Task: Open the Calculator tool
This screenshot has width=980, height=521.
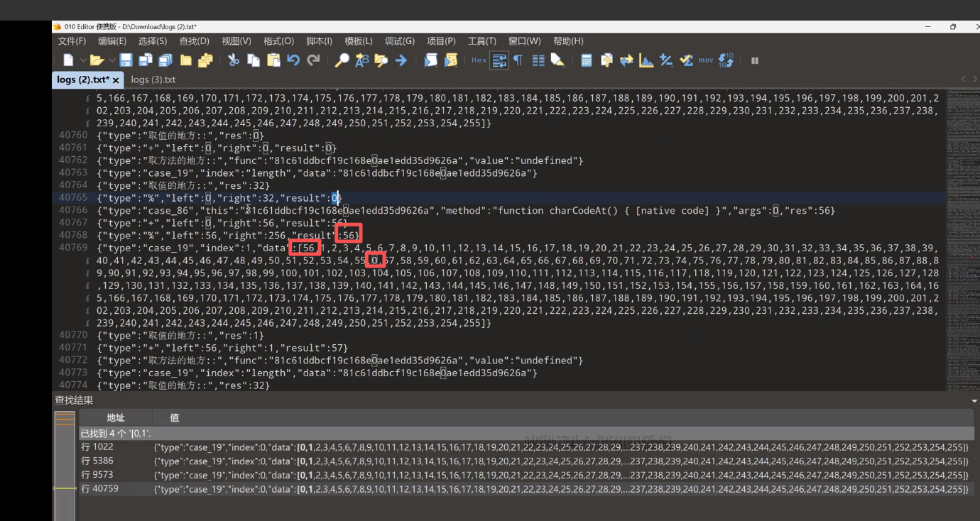Action: (587, 60)
